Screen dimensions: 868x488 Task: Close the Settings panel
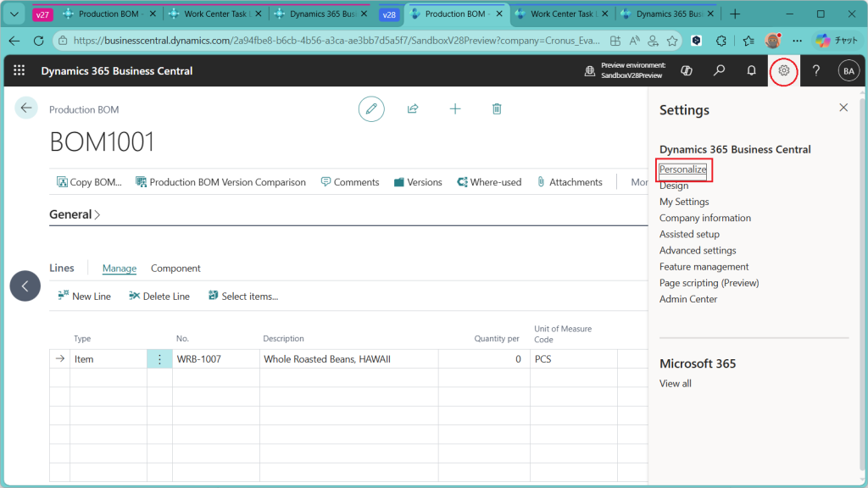click(x=843, y=108)
